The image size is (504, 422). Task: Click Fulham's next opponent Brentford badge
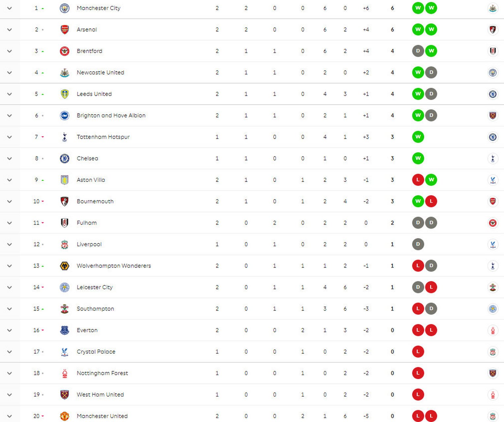tap(493, 223)
